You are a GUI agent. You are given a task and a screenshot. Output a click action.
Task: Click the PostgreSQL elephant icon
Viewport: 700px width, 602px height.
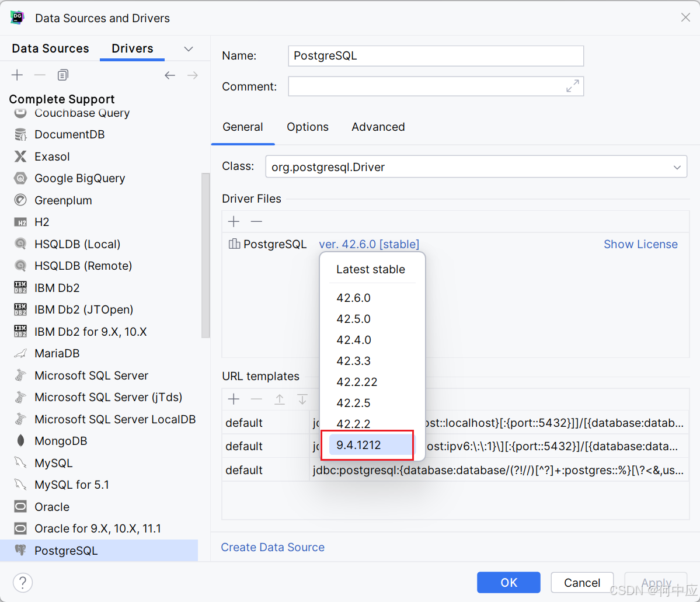(20, 550)
